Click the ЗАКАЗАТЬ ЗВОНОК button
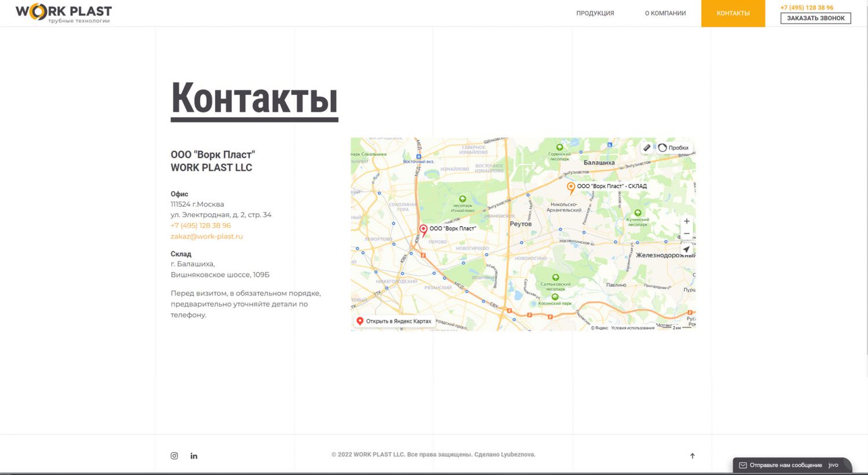 [x=816, y=18]
